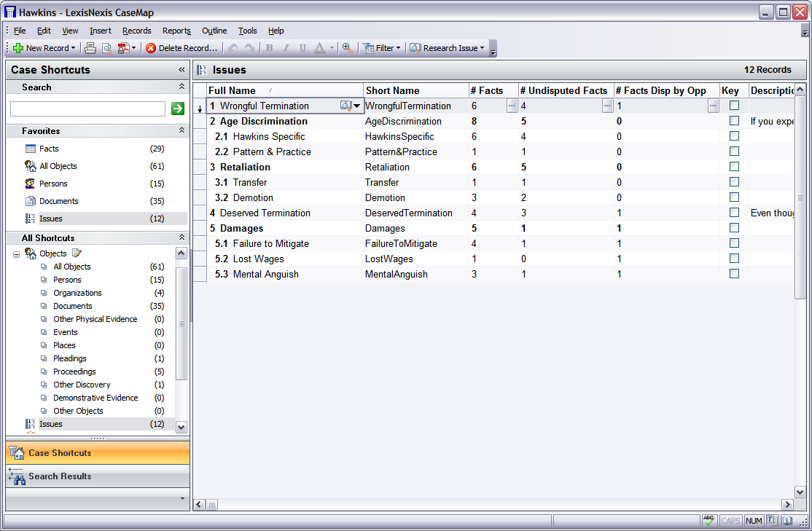The image size is (812, 531).
Task: Open the Outline menu
Action: 214,31
